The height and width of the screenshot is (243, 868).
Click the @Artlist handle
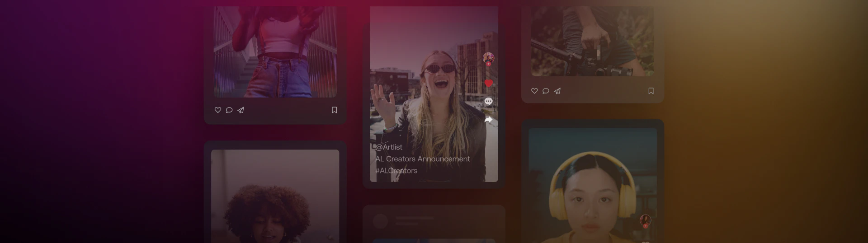click(389, 147)
